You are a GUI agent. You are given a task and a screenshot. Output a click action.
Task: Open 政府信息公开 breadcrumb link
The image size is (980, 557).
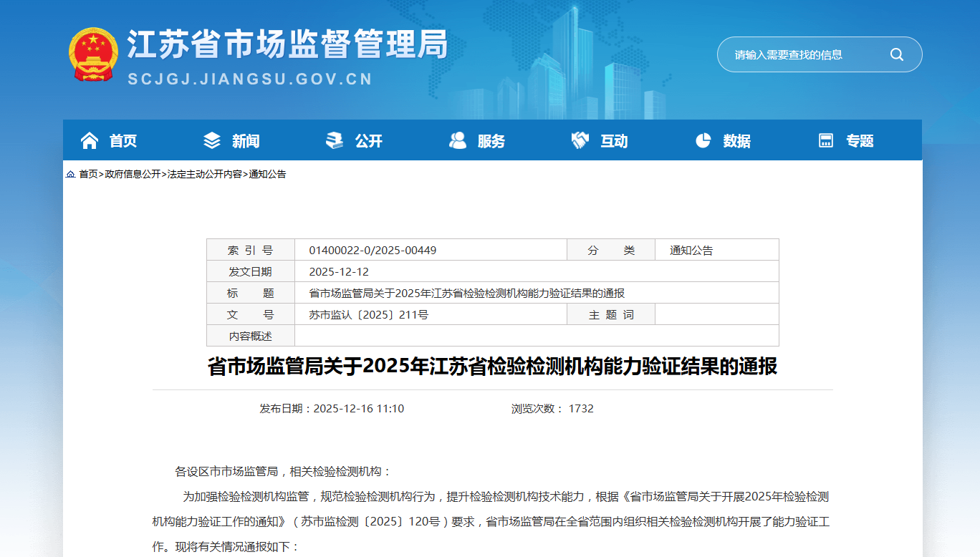pos(133,175)
